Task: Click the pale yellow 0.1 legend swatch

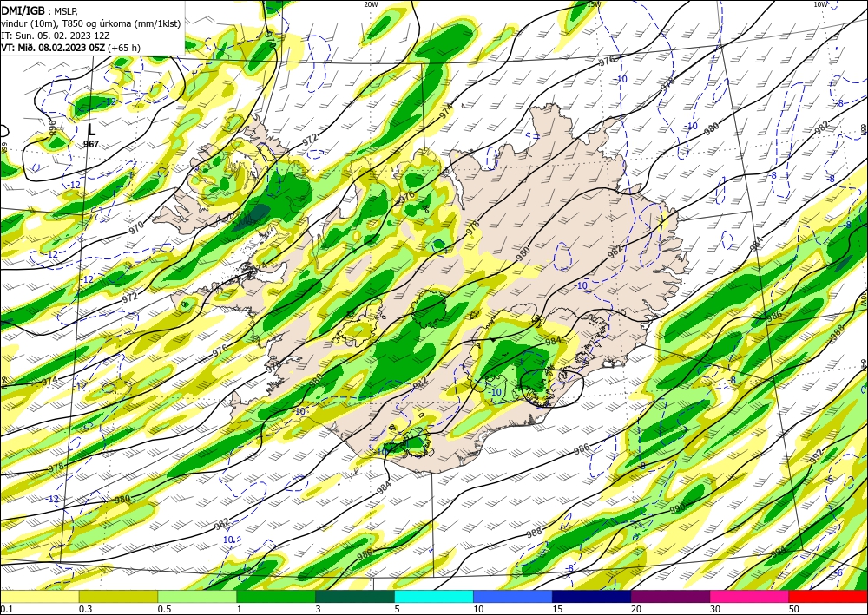Action: tap(39, 597)
